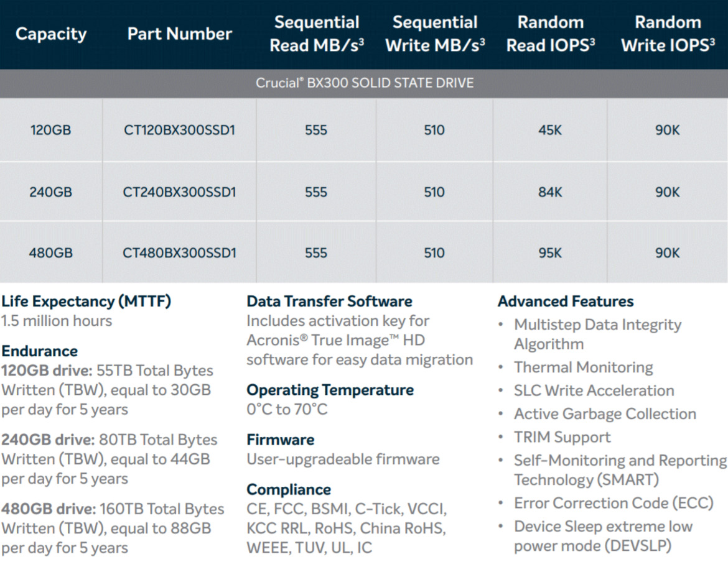The width and height of the screenshot is (728, 567).
Task: Click the 555 value in the CT240BX300SSD1 row
Action: [x=316, y=192]
